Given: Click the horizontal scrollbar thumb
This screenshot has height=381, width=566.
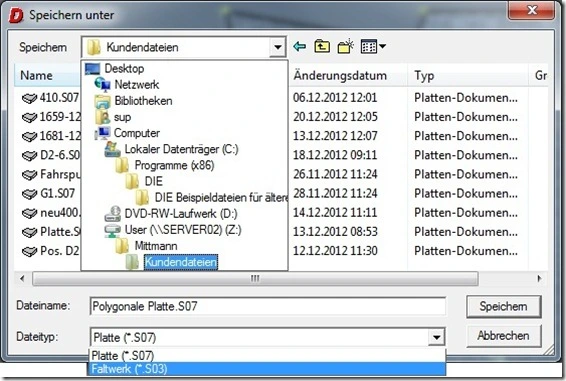Looking at the screenshot, I should tap(255, 278).
